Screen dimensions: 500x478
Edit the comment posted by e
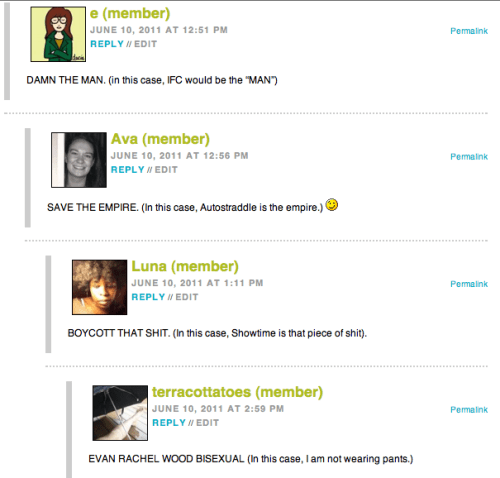click(x=146, y=44)
